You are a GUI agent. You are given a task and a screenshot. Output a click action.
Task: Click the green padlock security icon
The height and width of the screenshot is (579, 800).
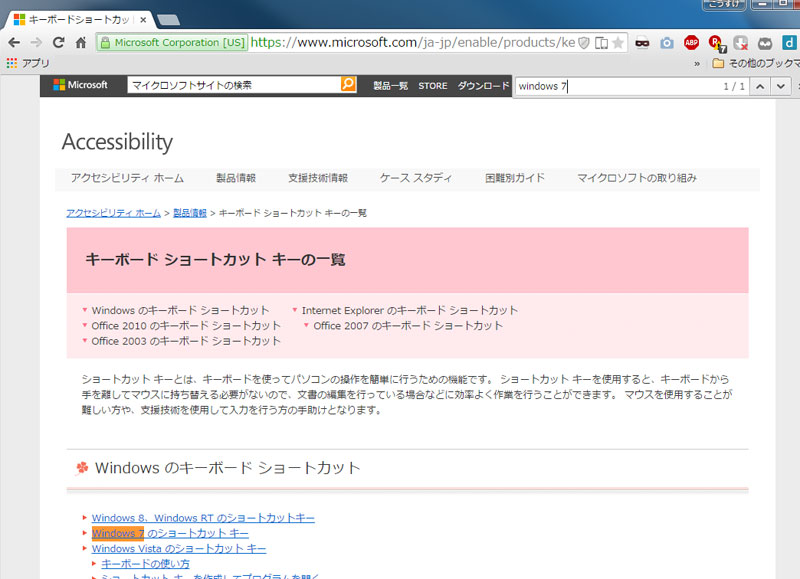pos(105,43)
